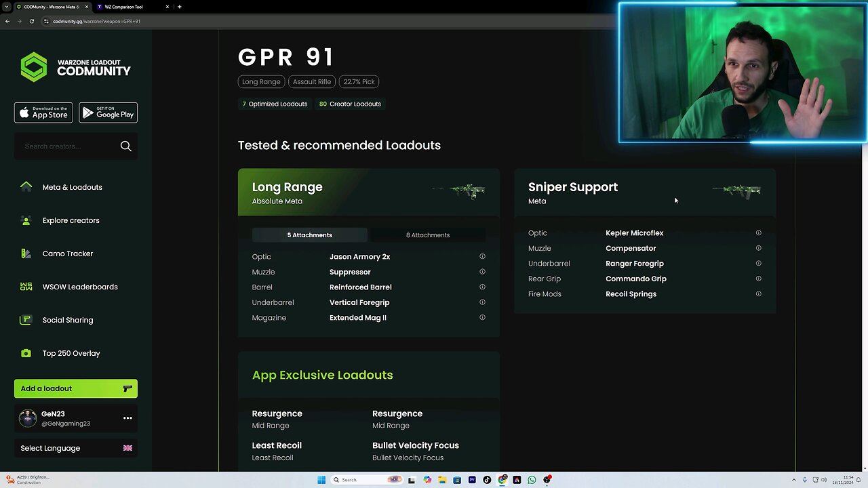This screenshot has width=868, height=488.
Task: Open the GeN23 account three-dot menu
Action: click(x=127, y=418)
